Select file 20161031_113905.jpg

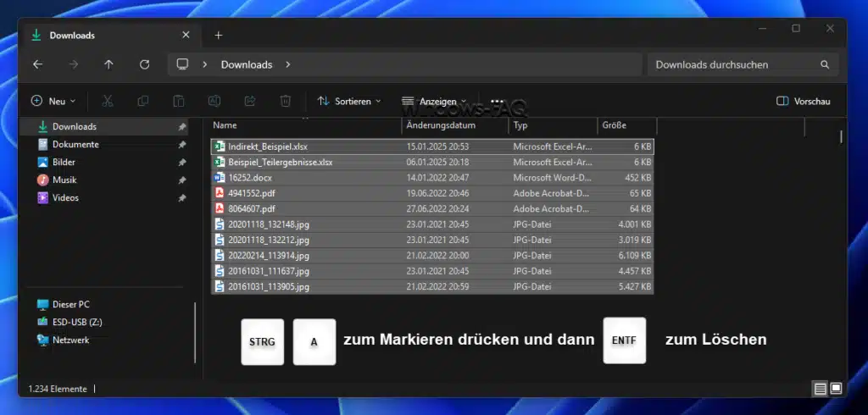(432, 286)
